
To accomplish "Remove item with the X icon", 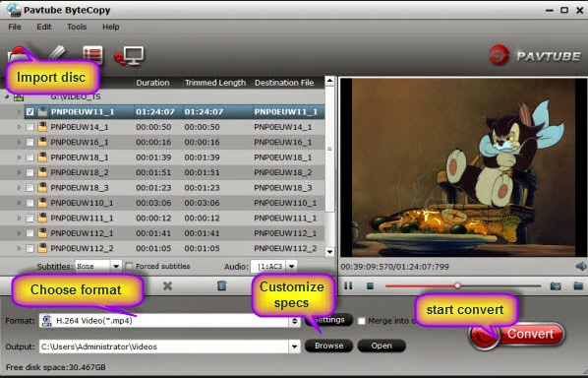I will [x=167, y=286].
